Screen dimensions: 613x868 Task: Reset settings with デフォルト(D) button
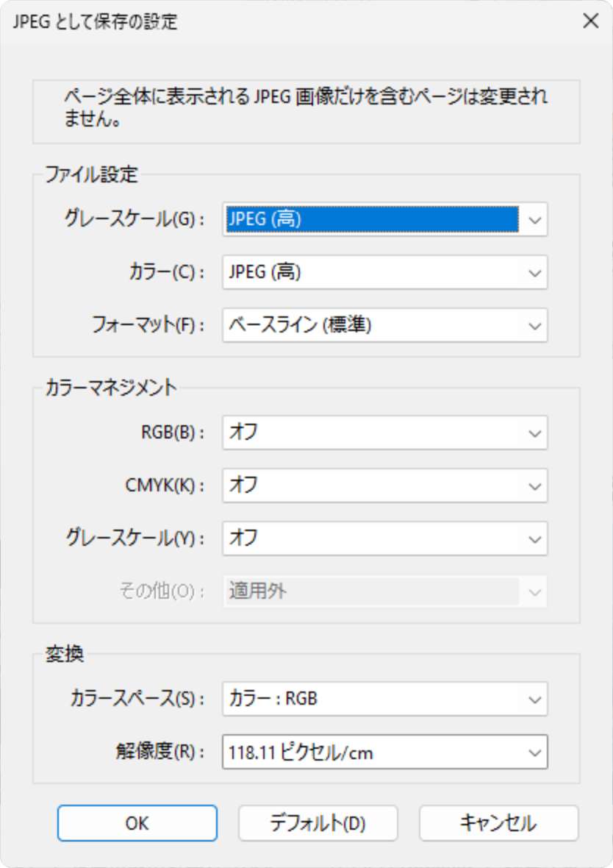318,823
